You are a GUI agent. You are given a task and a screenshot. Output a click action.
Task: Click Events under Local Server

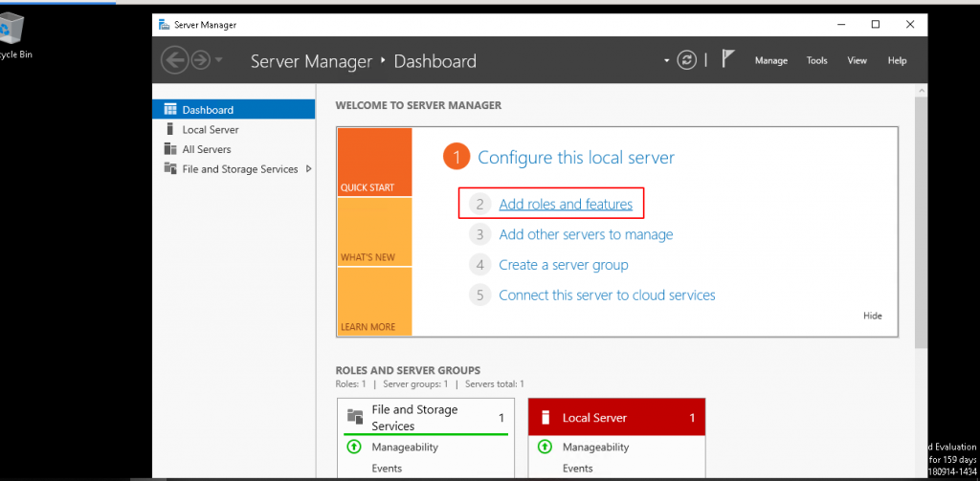pos(577,468)
